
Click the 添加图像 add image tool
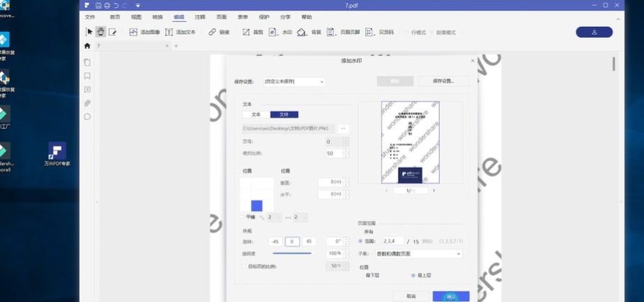(144, 32)
